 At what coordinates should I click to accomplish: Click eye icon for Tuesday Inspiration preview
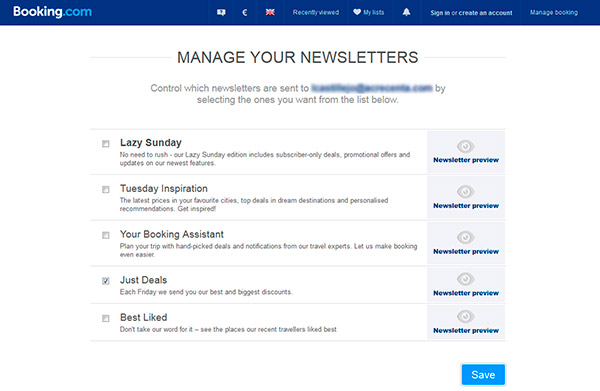(465, 191)
